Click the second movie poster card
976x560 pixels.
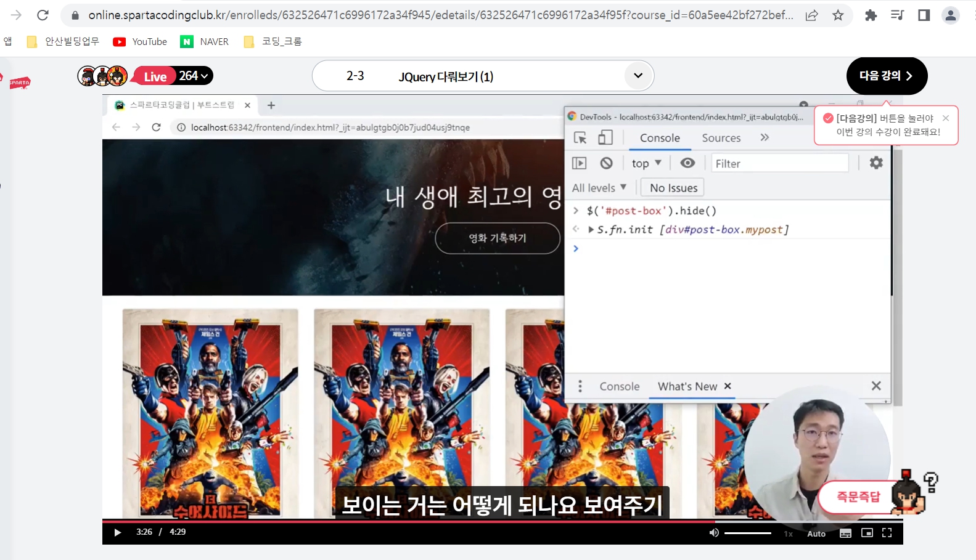401,413
